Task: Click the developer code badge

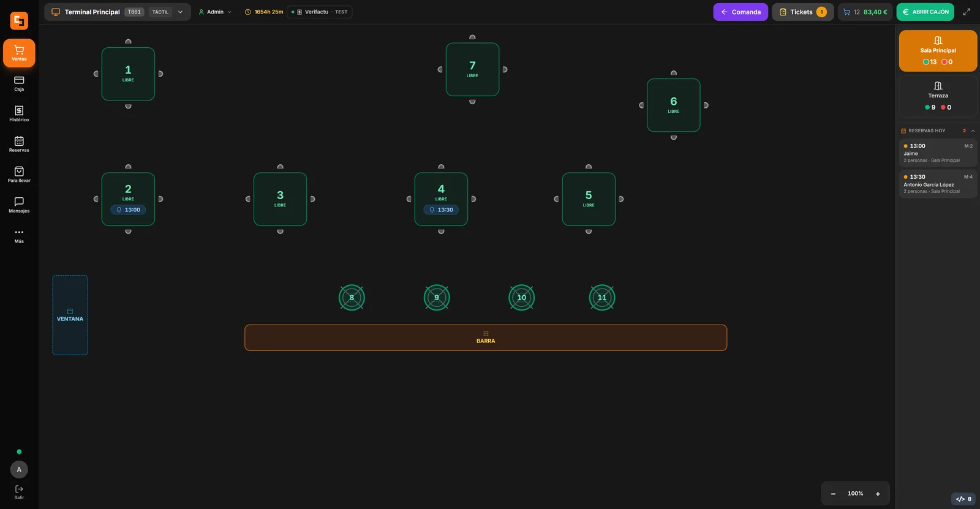Action: point(963,499)
